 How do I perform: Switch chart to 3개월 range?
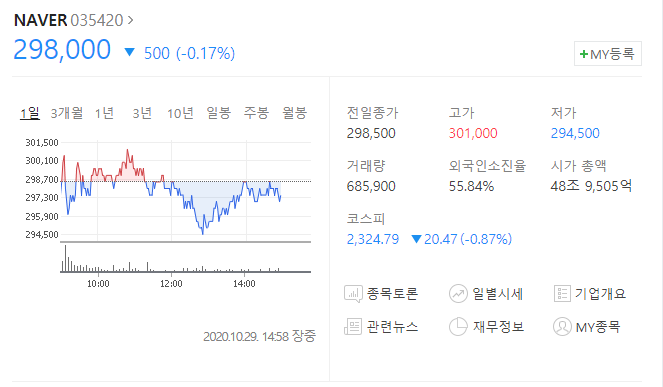click(x=66, y=113)
